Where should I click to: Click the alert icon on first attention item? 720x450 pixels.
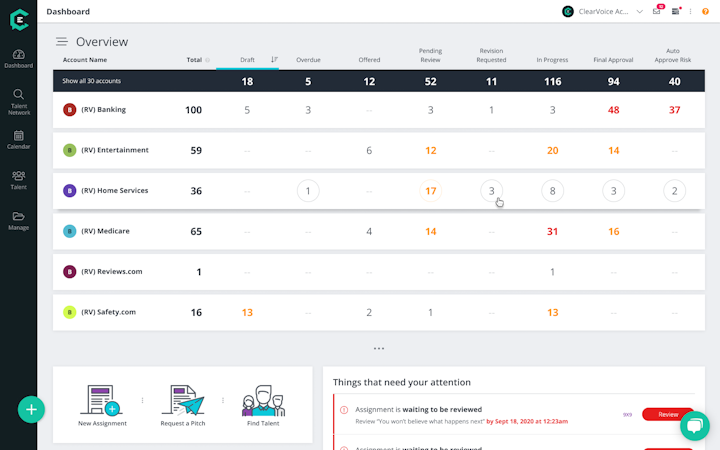344,410
